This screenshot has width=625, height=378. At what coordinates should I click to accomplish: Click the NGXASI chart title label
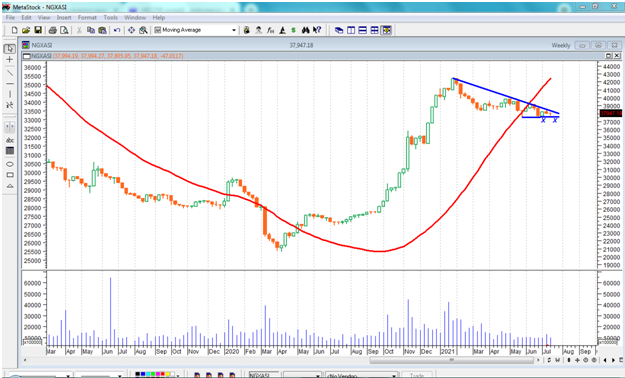(x=42, y=45)
